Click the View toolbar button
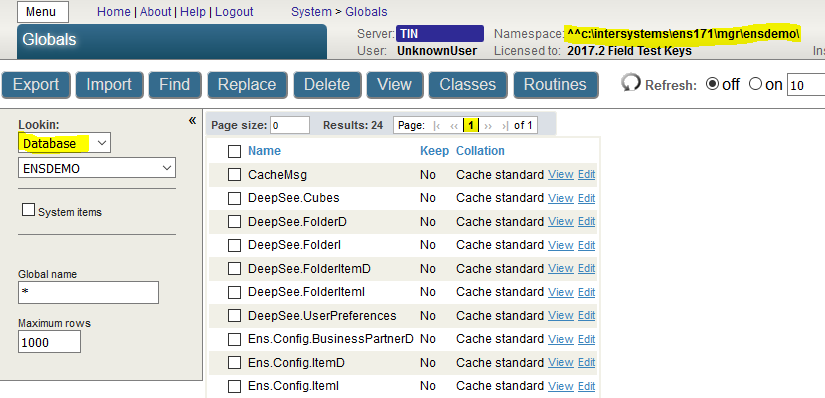Screen dimensions: 825x398 (x=395, y=85)
